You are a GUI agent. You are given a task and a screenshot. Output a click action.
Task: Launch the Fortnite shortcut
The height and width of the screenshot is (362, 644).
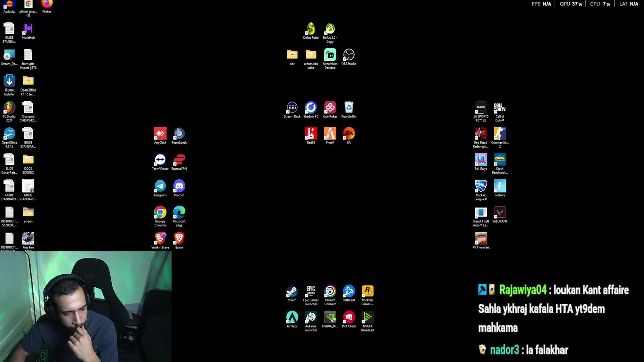(500, 189)
